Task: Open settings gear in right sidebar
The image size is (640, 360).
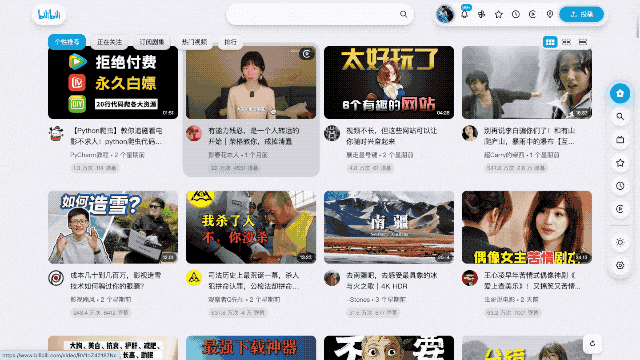Action: (620, 265)
